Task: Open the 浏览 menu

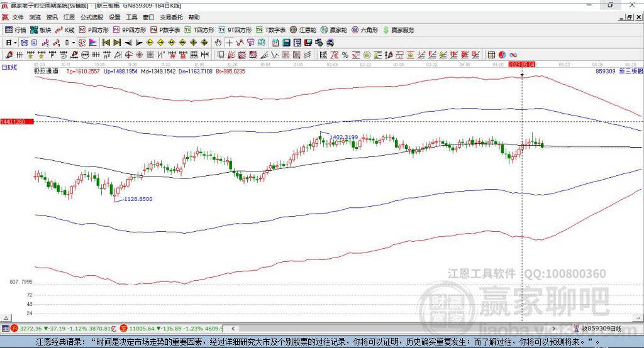Action: [35, 17]
